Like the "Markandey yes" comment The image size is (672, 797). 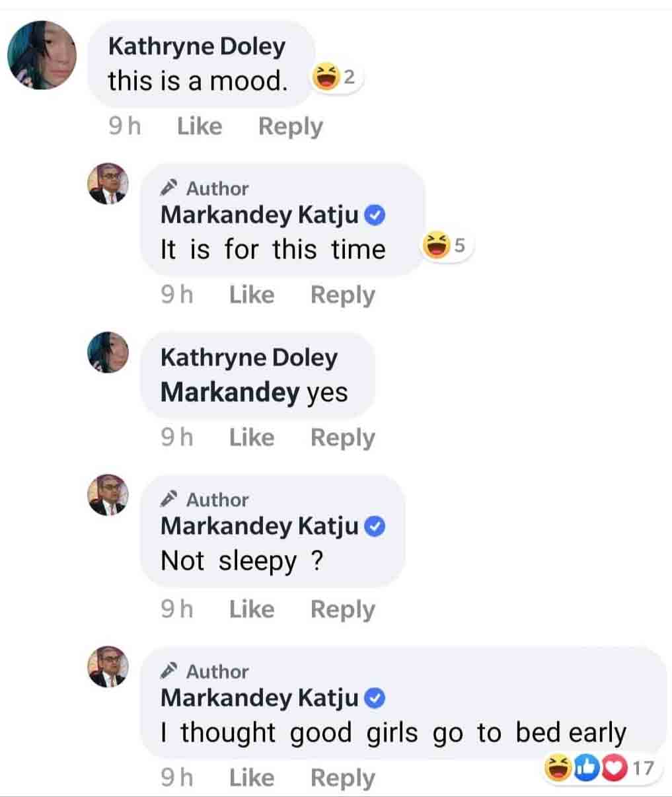click(x=251, y=437)
